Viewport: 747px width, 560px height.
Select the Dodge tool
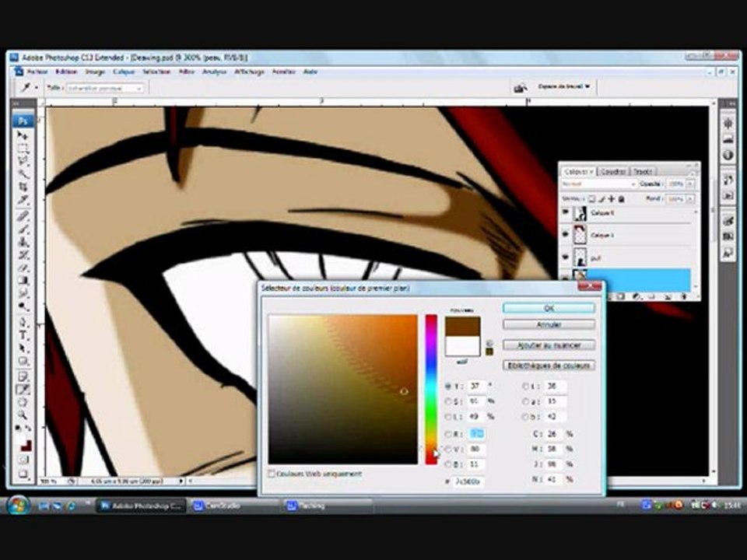pyautogui.click(x=23, y=306)
